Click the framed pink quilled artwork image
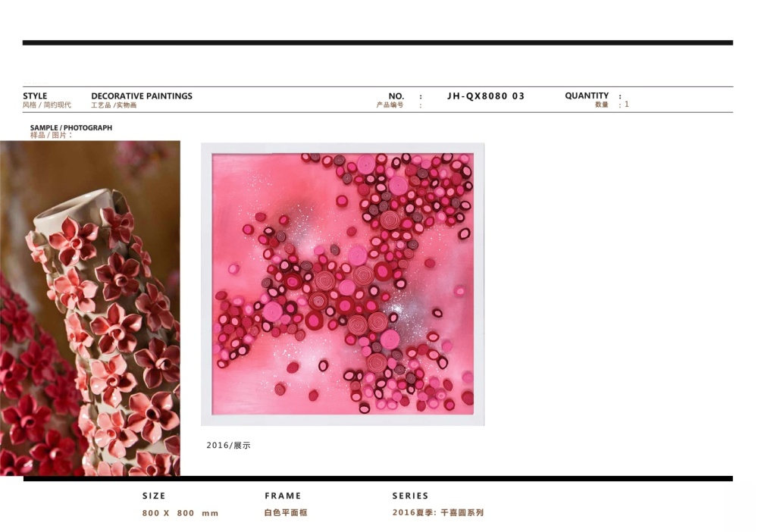 tap(343, 284)
